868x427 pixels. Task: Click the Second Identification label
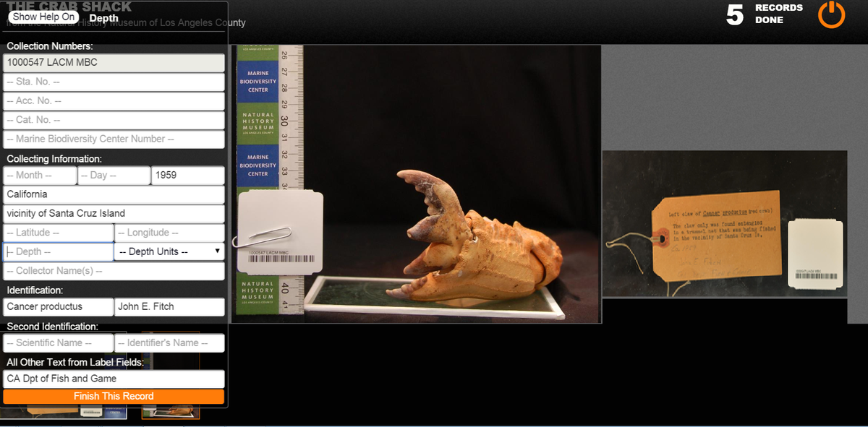[52, 327]
